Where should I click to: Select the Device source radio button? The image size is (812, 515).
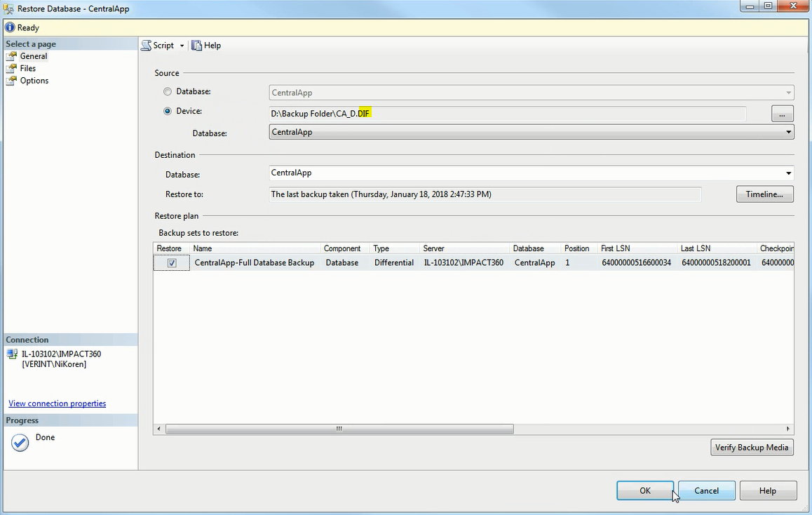(167, 111)
